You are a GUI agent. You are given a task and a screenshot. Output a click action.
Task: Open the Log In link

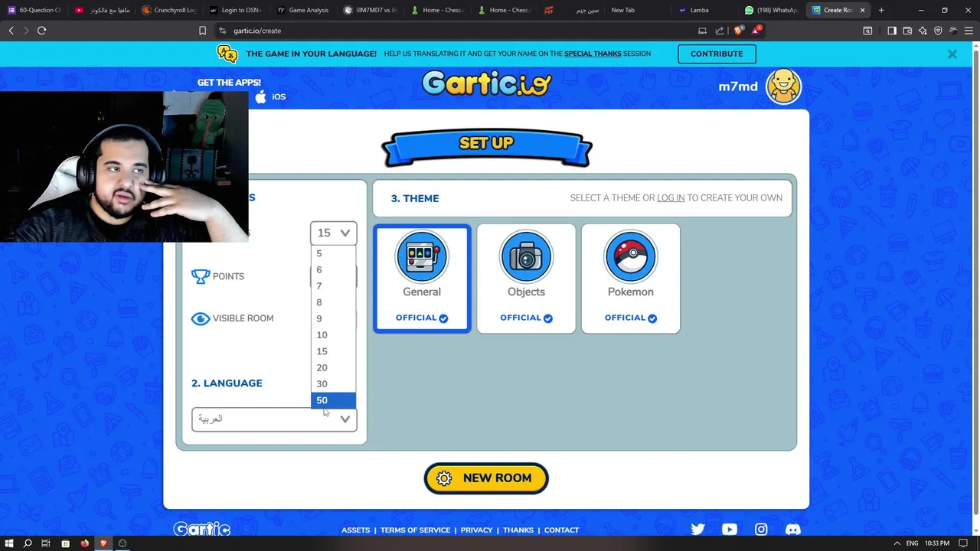(671, 197)
